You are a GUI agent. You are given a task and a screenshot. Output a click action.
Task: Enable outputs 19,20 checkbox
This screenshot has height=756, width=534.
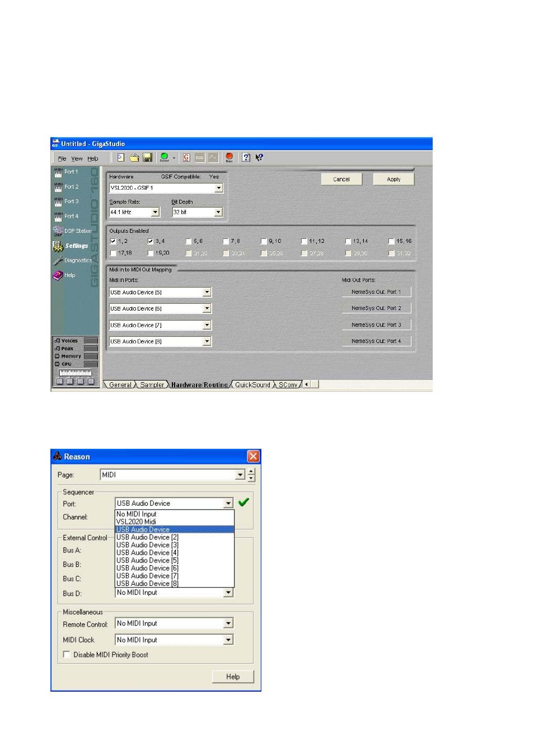[151, 253]
